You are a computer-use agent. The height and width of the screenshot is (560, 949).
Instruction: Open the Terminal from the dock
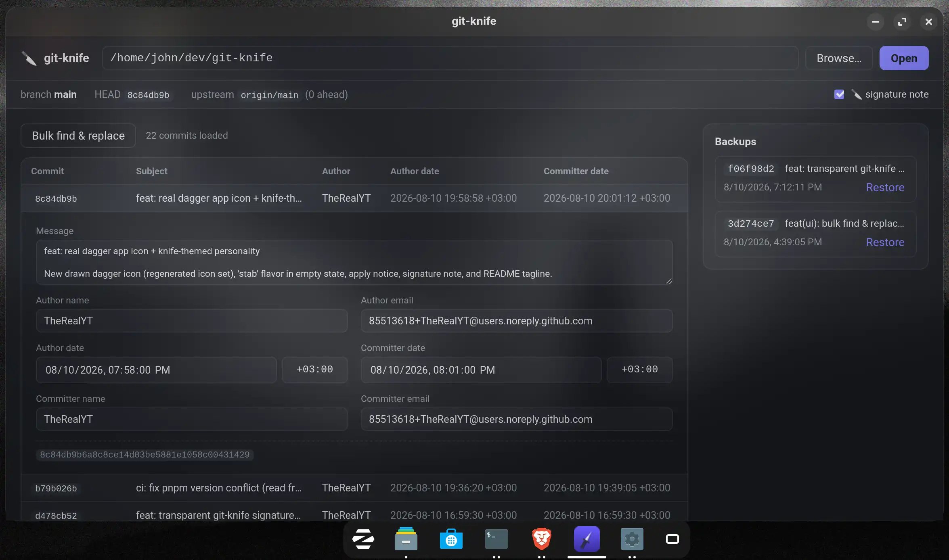point(496,539)
